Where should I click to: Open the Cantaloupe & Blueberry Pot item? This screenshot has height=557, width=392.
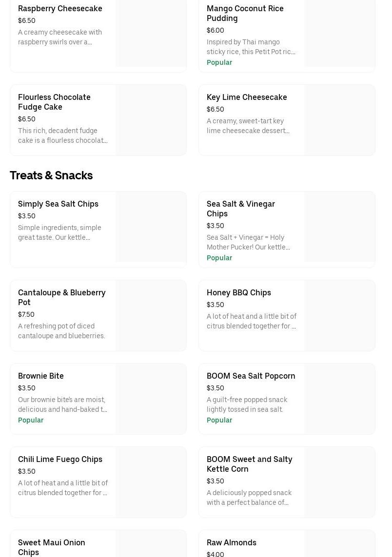(61, 298)
